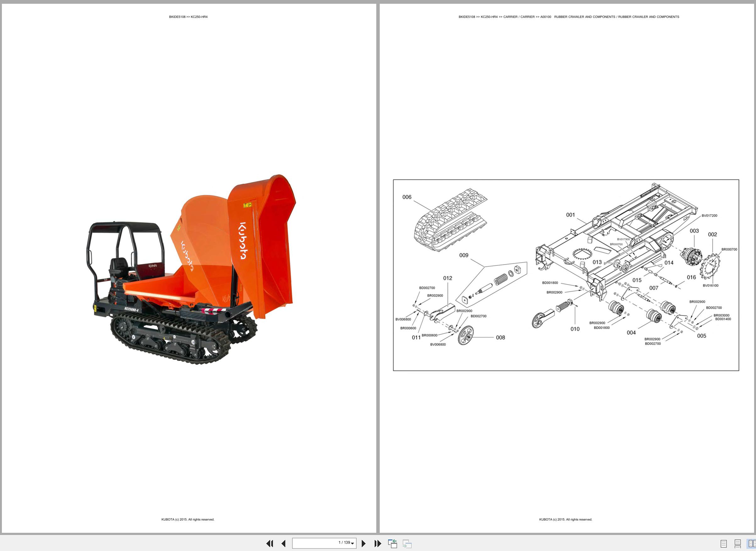The height and width of the screenshot is (551, 756).
Task: Select the two-page side-by-side view
Action: 751,544
